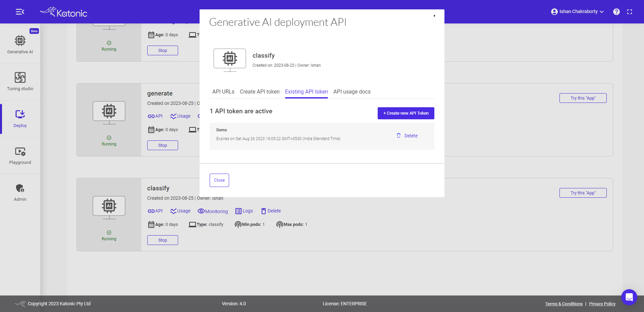Open Ishan Chakraborty user menu
The height and width of the screenshot is (312, 644).
[577, 12]
